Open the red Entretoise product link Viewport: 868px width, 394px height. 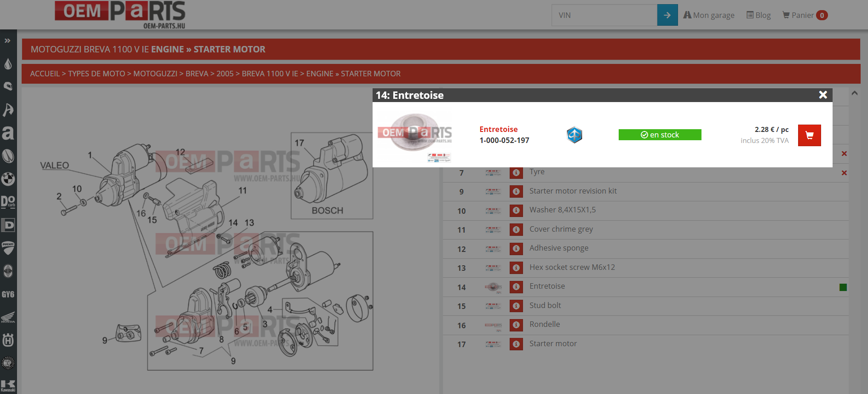(x=498, y=129)
